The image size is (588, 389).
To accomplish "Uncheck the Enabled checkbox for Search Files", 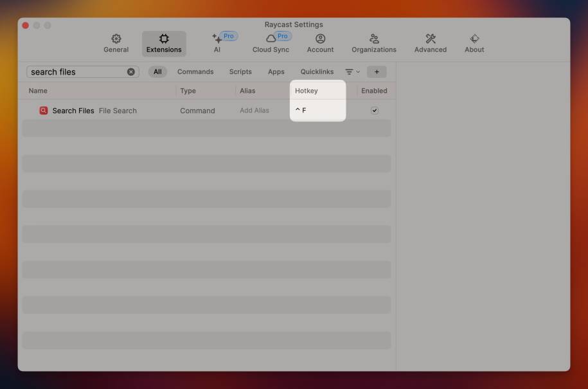I will click(x=374, y=111).
